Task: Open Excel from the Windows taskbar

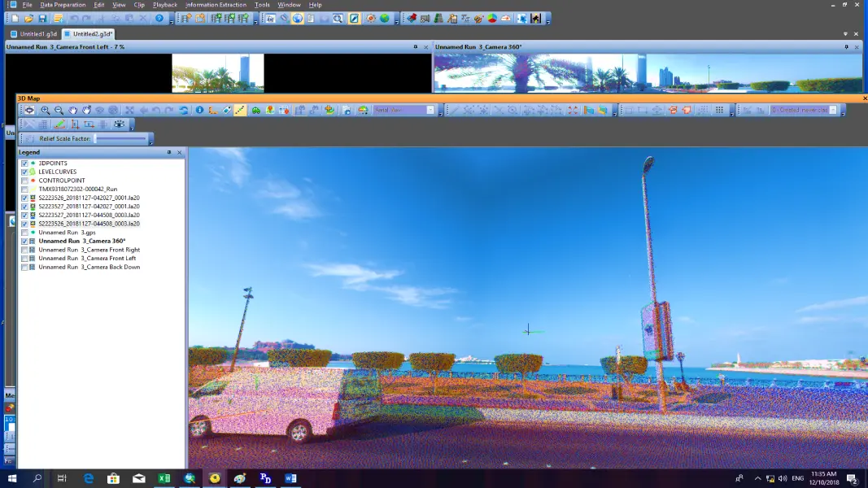Action: [164, 479]
